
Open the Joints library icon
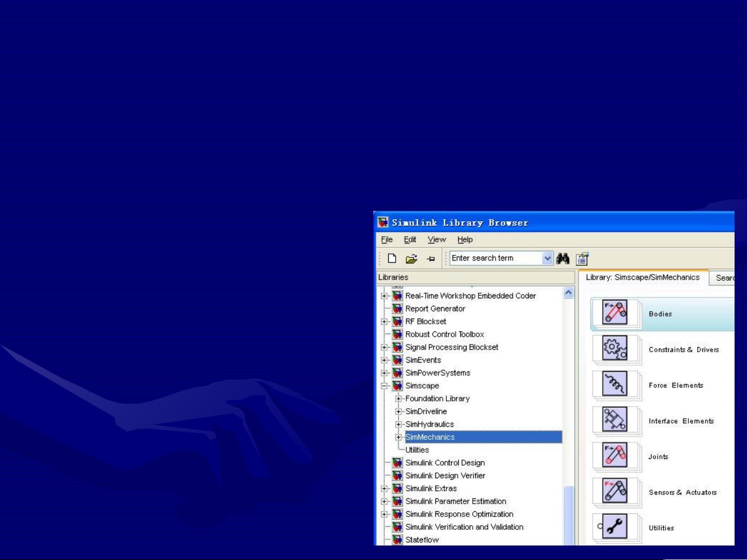coord(615,455)
